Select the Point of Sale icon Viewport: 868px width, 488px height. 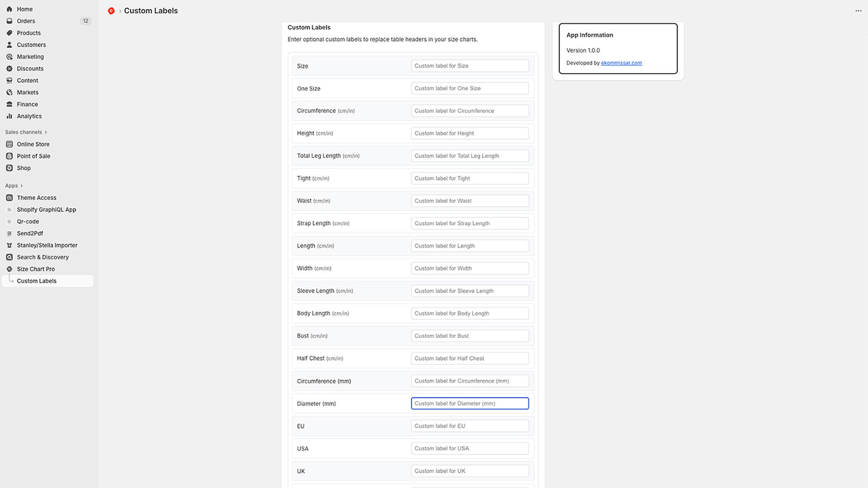click(9, 156)
